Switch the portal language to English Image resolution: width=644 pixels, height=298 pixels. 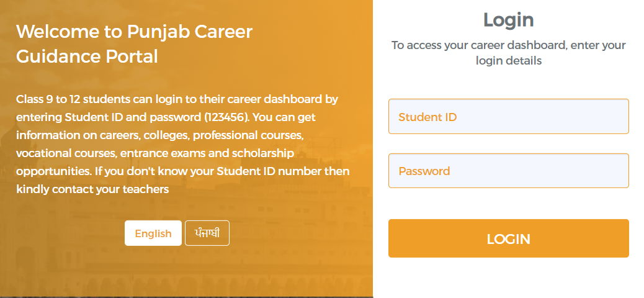pyautogui.click(x=153, y=233)
